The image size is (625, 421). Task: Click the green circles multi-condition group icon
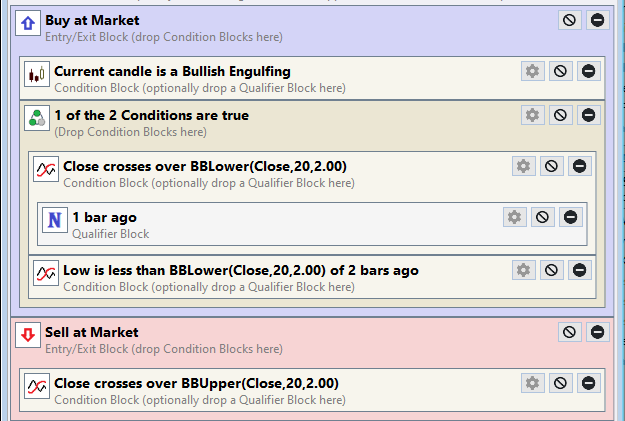click(37, 118)
